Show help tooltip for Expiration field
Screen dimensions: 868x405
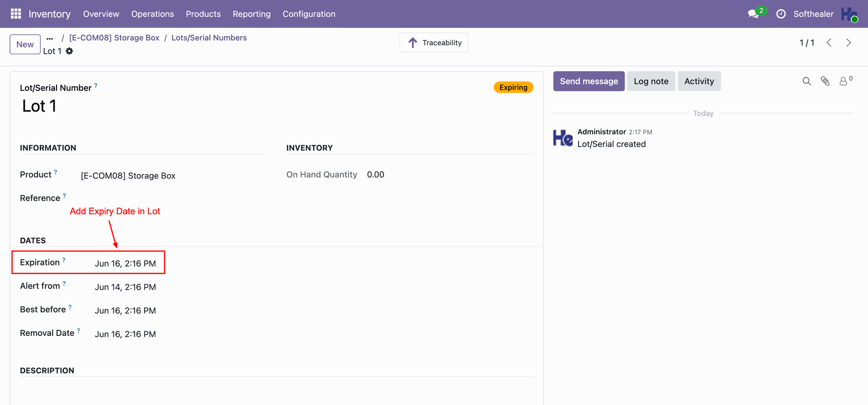[64, 260]
